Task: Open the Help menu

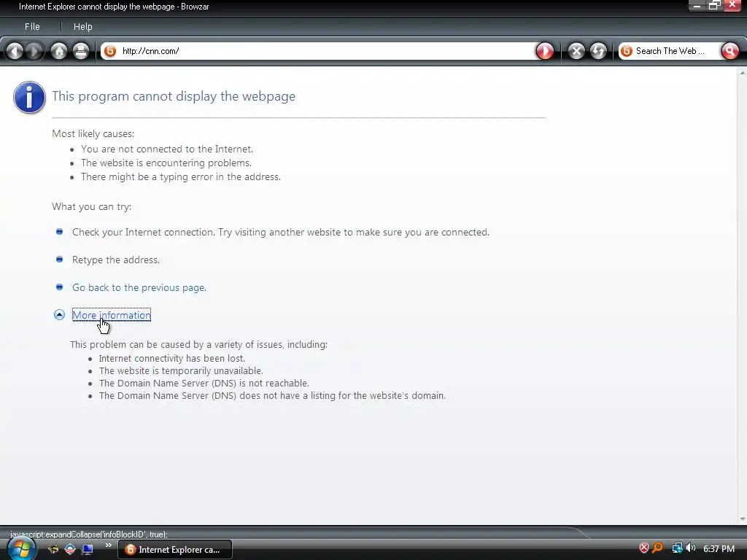Action: pyautogui.click(x=83, y=27)
